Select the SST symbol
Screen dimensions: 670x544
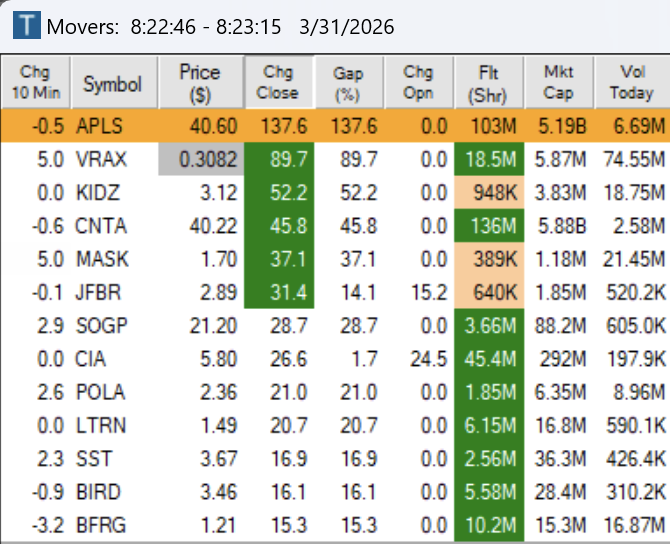click(x=94, y=459)
